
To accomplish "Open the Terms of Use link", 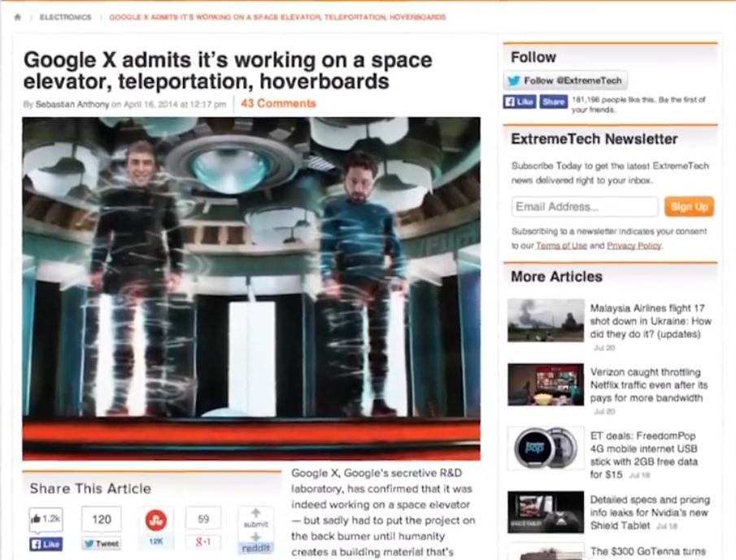I will [x=561, y=245].
